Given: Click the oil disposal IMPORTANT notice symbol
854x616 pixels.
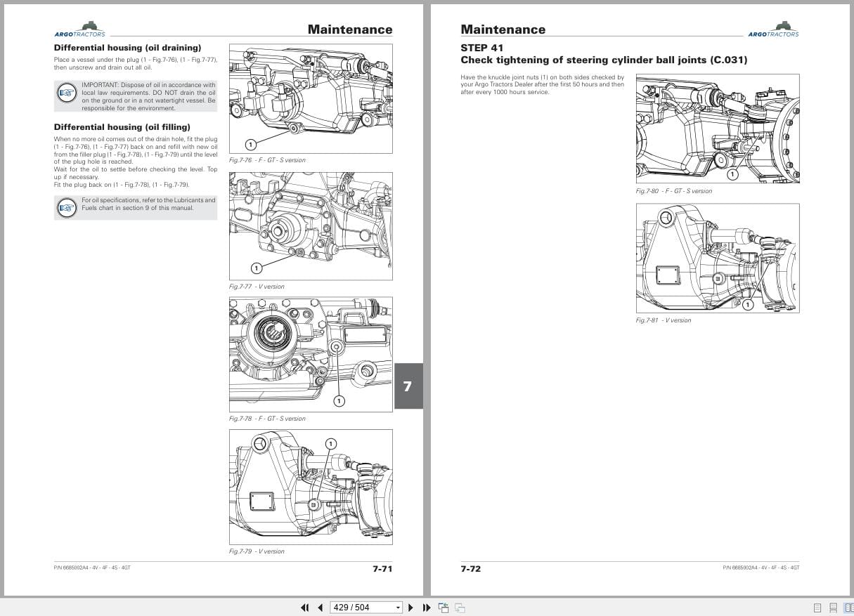Looking at the screenshot, I should tap(67, 92).
